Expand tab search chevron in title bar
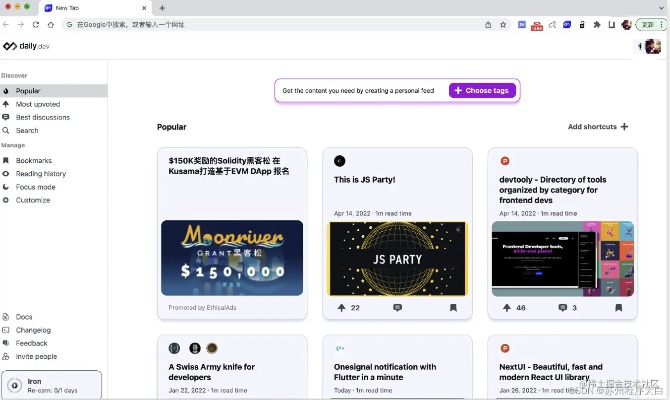The image size is (670, 400). tap(661, 8)
